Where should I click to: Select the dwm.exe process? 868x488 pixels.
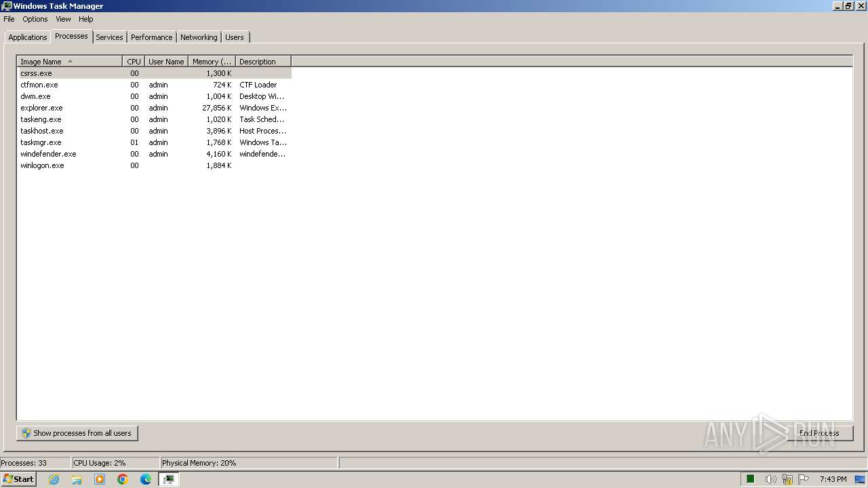(155, 96)
